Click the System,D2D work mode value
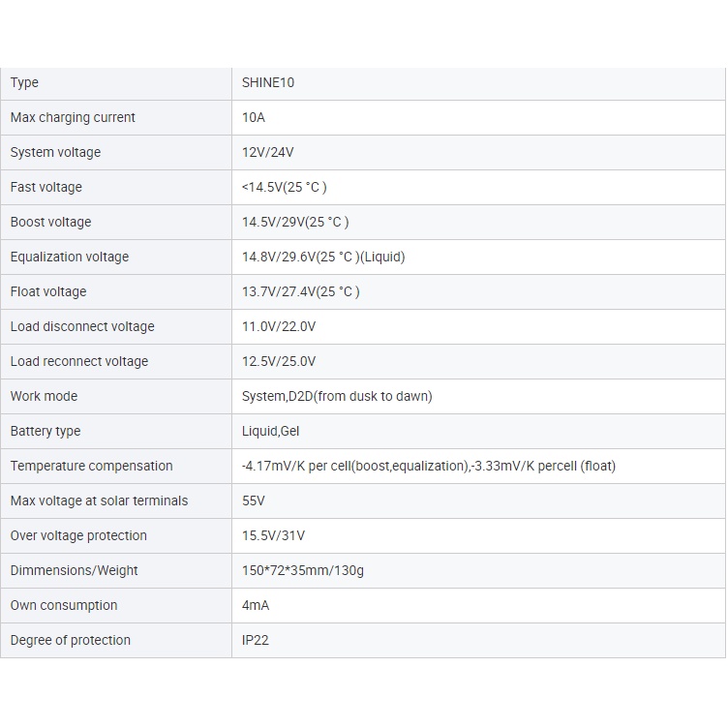The image size is (728, 728). 337,396
